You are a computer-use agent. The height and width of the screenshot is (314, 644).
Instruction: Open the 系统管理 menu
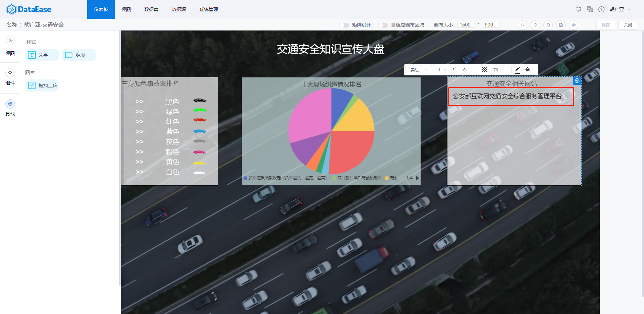click(x=209, y=9)
